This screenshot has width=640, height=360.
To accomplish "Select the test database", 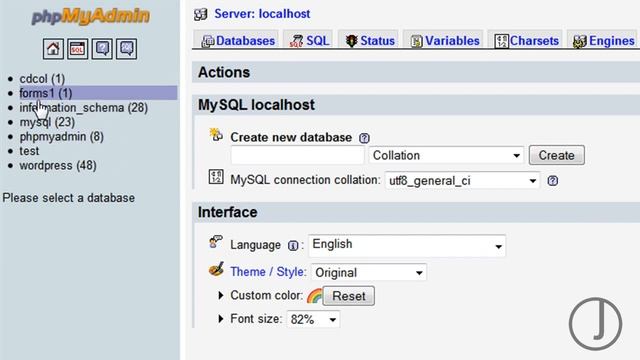I will coord(29,151).
